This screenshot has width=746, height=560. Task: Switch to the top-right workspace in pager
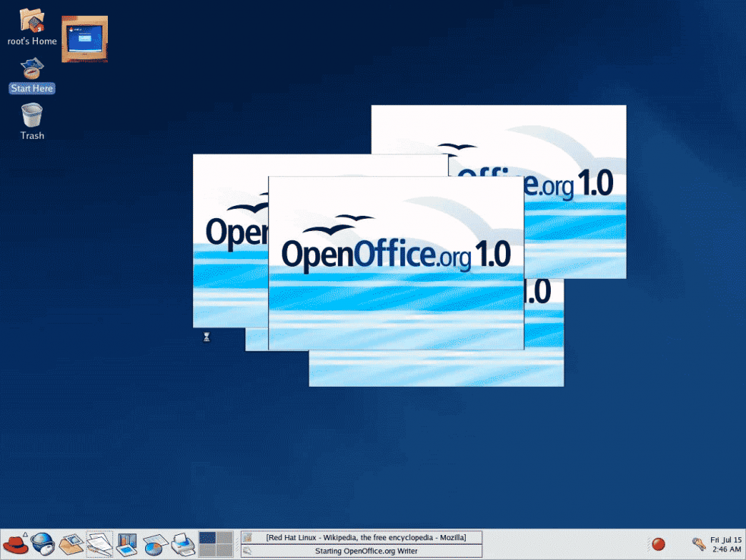[x=224, y=538]
